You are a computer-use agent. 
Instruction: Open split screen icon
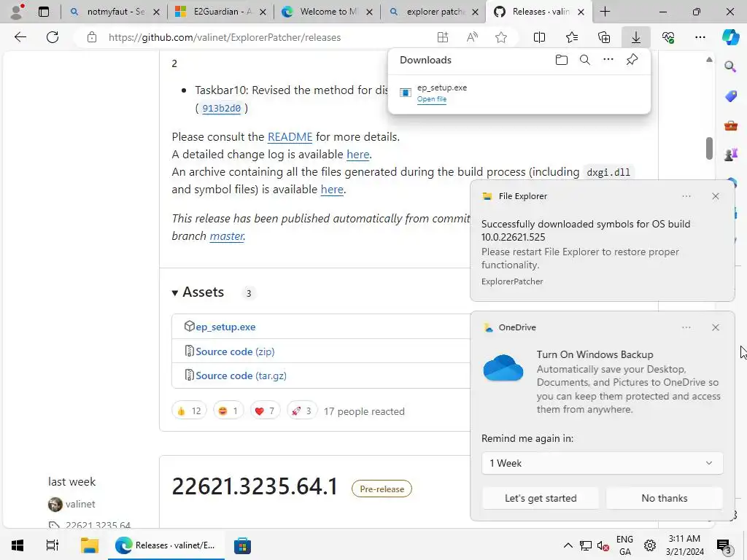(539, 37)
